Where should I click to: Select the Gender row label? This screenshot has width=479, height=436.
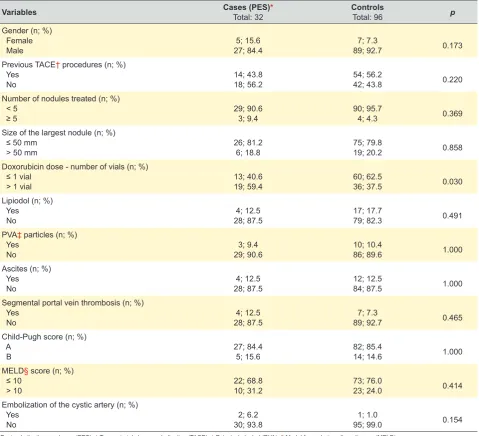(x=27, y=31)
